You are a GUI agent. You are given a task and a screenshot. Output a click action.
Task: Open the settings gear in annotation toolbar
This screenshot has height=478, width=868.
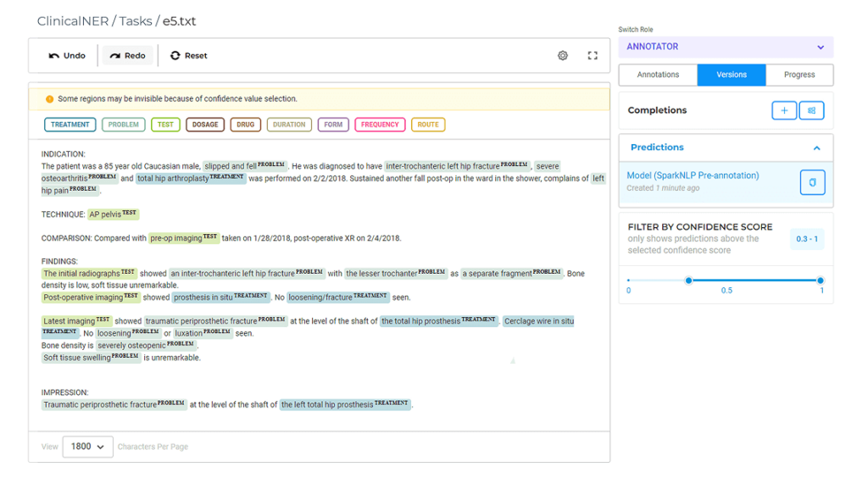pyautogui.click(x=563, y=55)
